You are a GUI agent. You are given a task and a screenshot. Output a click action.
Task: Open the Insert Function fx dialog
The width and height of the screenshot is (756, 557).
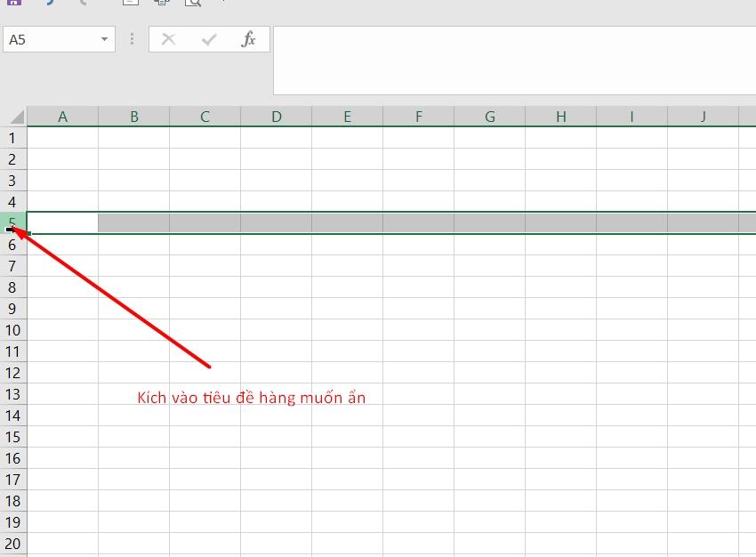click(x=248, y=39)
